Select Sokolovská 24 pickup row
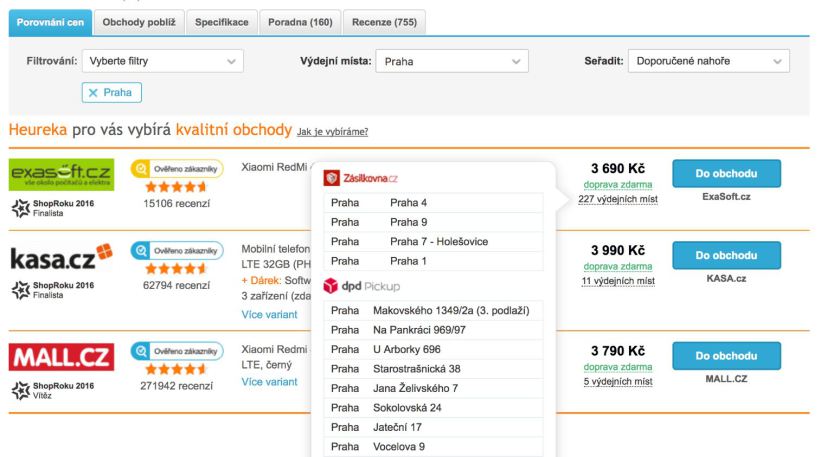The width and height of the screenshot is (840, 457). (x=433, y=408)
